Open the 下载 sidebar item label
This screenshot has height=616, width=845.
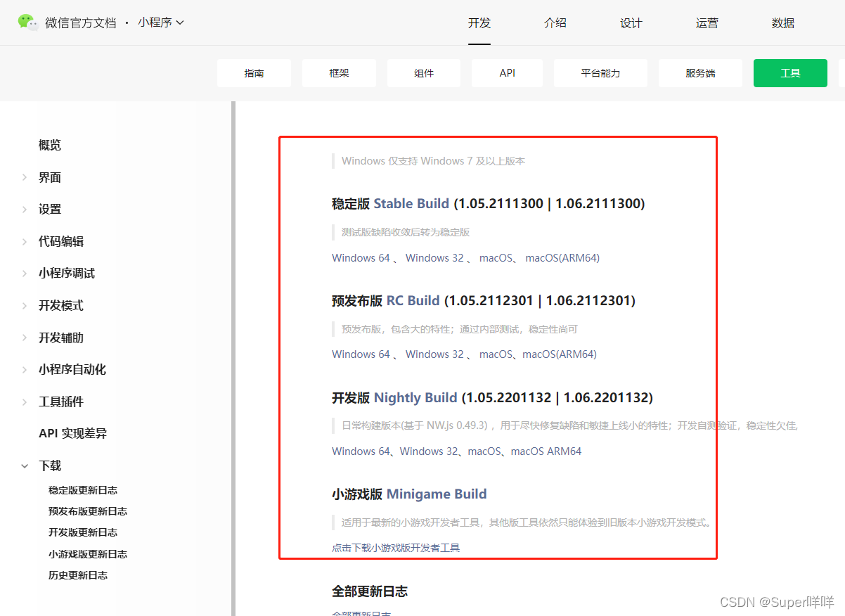[x=50, y=466]
